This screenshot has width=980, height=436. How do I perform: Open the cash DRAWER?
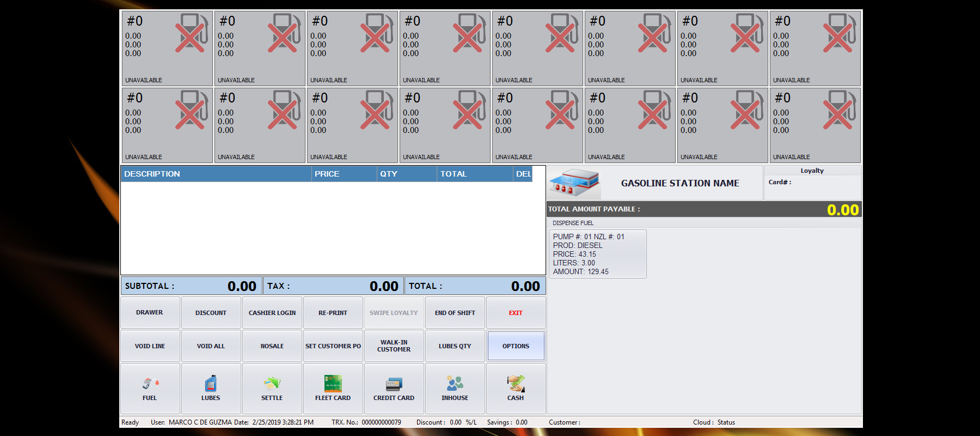150,313
